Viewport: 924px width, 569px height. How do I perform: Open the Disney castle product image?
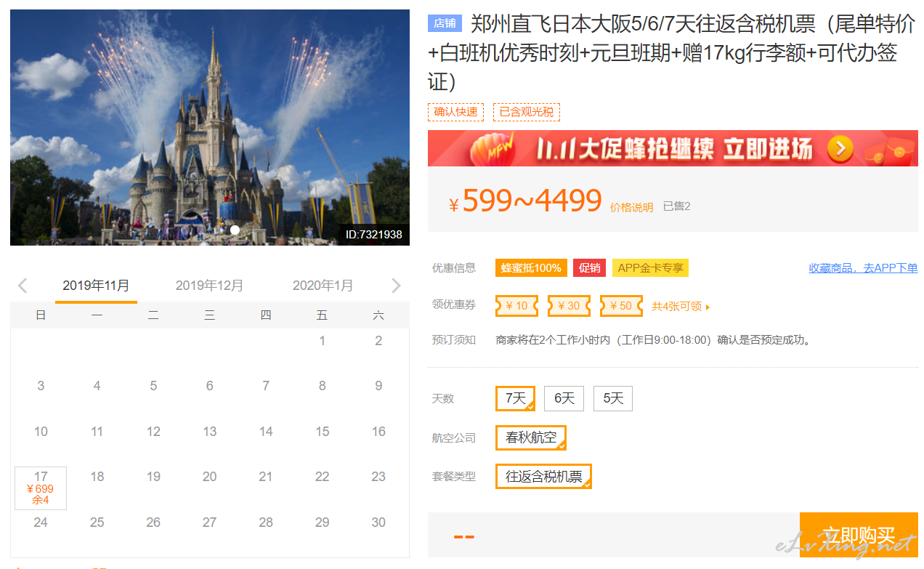[x=210, y=127]
